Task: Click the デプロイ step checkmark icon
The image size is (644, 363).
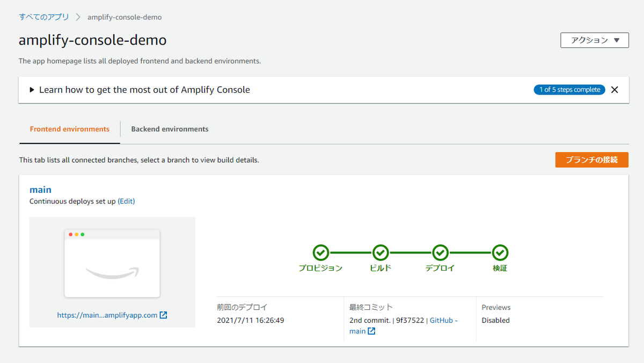Action: coord(440,252)
